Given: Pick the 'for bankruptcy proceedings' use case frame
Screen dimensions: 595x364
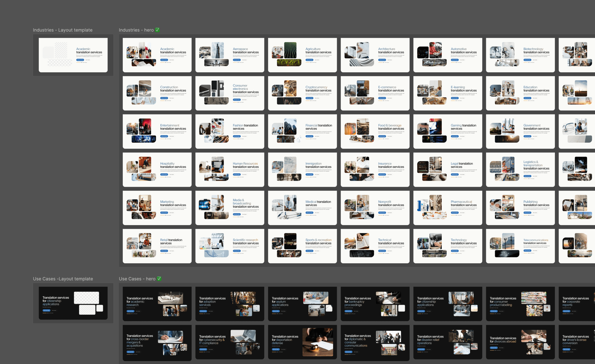Looking at the screenshot, I should coord(375,304).
